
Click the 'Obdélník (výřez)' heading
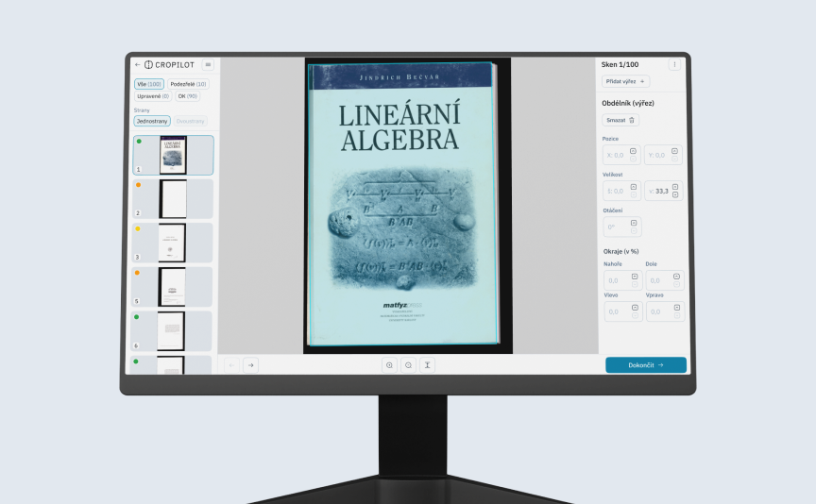628,103
